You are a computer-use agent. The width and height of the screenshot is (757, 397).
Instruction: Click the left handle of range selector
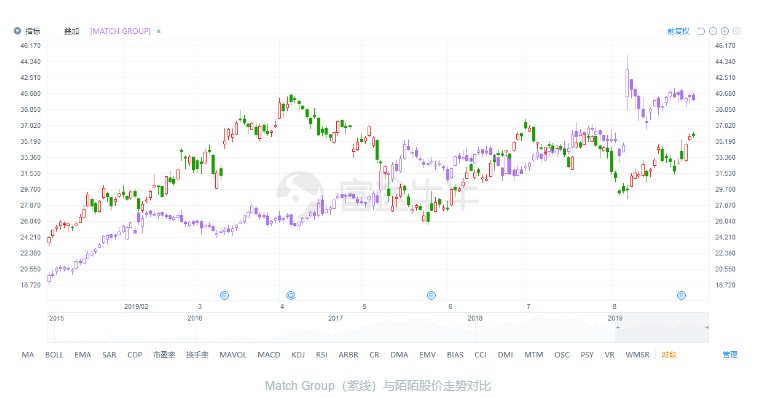click(x=617, y=327)
